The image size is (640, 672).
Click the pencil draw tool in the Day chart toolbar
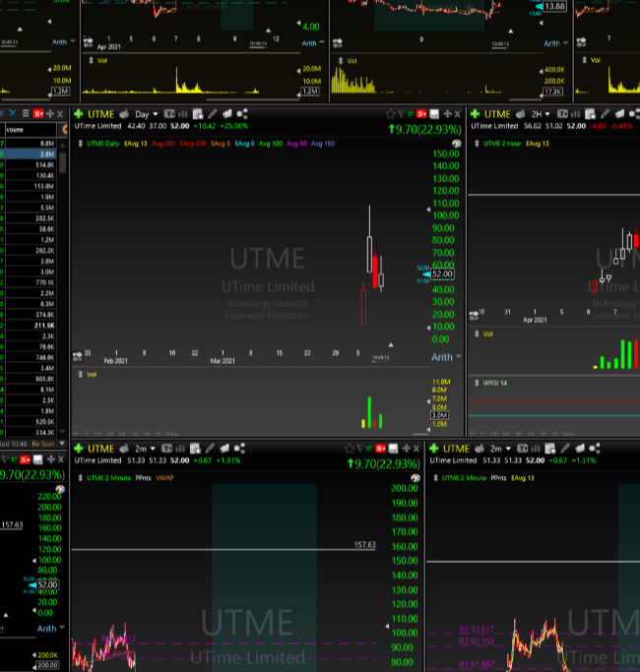(x=213, y=114)
